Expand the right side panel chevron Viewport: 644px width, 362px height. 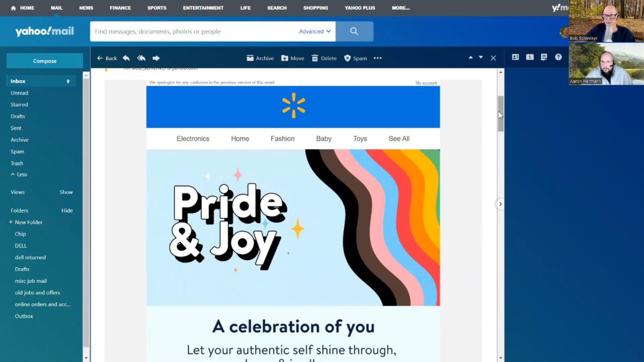500,204
